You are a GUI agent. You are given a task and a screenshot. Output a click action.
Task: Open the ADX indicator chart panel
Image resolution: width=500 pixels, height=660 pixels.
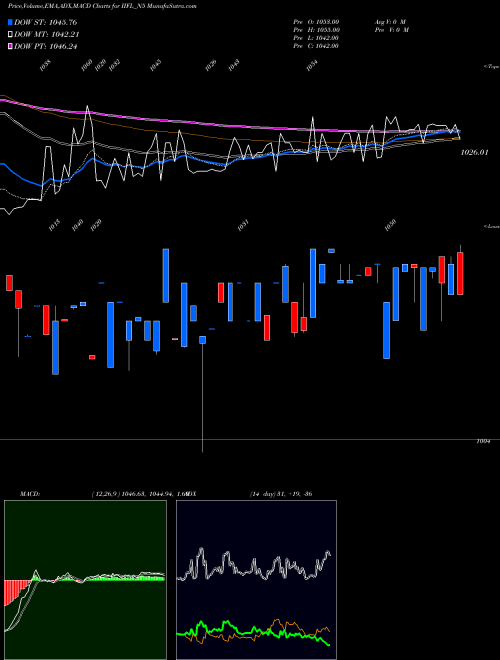(256, 580)
